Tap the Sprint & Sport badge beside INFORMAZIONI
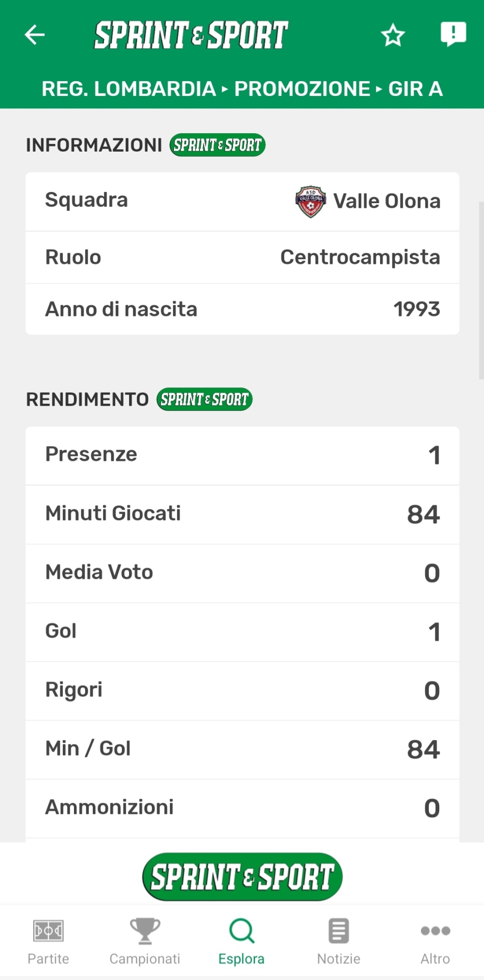Image resolution: width=484 pixels, height=980 pixels. click(x=217, y=145)
